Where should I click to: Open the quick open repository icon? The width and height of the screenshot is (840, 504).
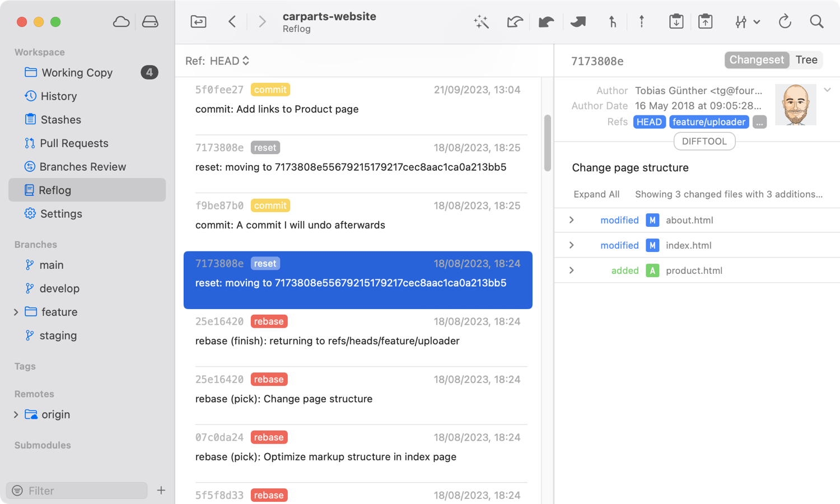(198, 22)
